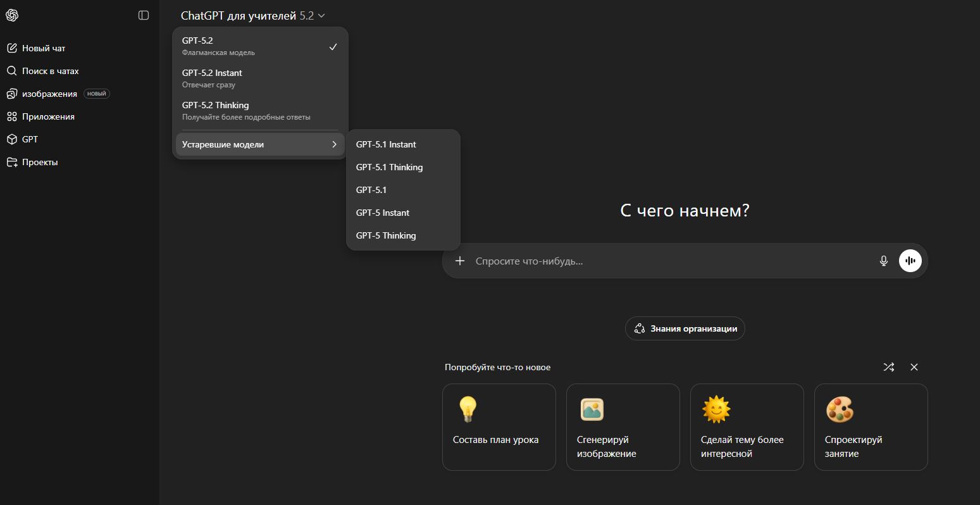Screen dimensions: 980x505
Task: Select GPT-5.1 Thinking from legacy models
Action: 389,167
